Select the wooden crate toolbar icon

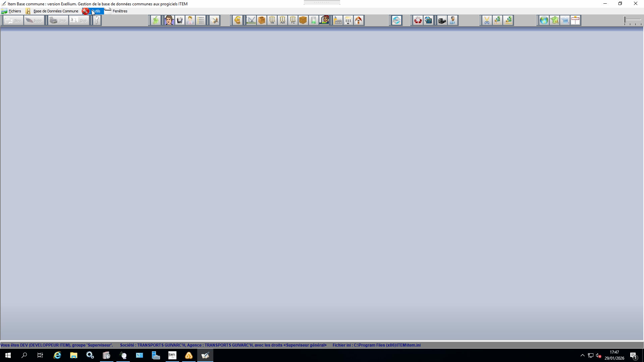tap(303, 20)
